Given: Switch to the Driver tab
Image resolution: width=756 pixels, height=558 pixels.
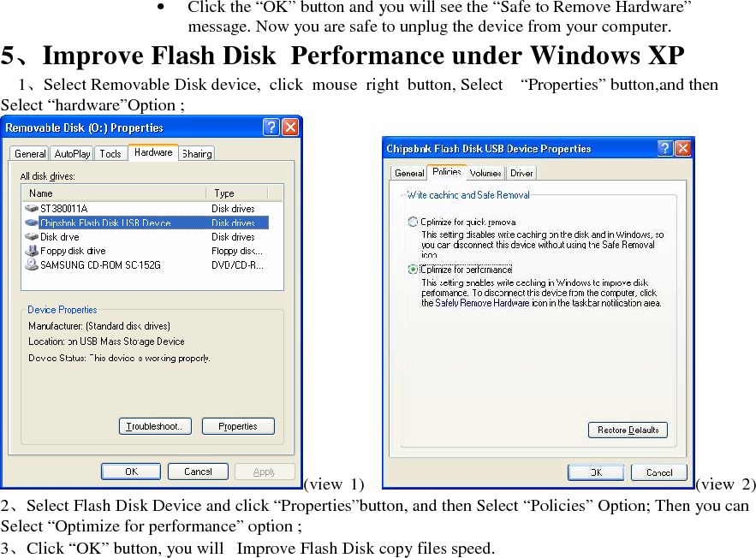Looking at the screenshot, I should 521,172.
